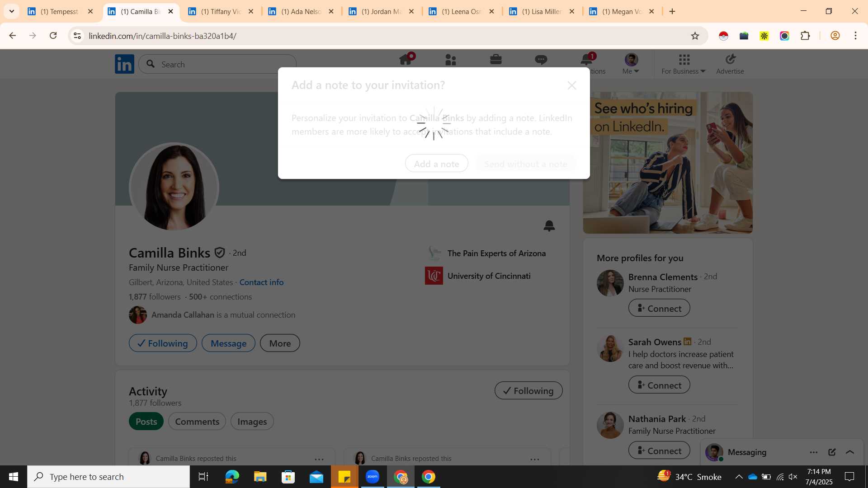Connect with Sarah Owens
The image size is (868, 488).
(x=659, y=385)
